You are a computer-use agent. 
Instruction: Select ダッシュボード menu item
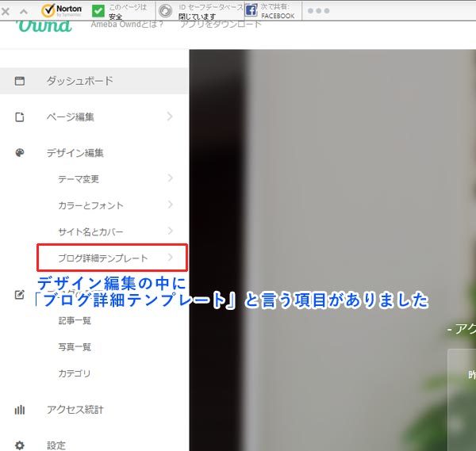94,81
